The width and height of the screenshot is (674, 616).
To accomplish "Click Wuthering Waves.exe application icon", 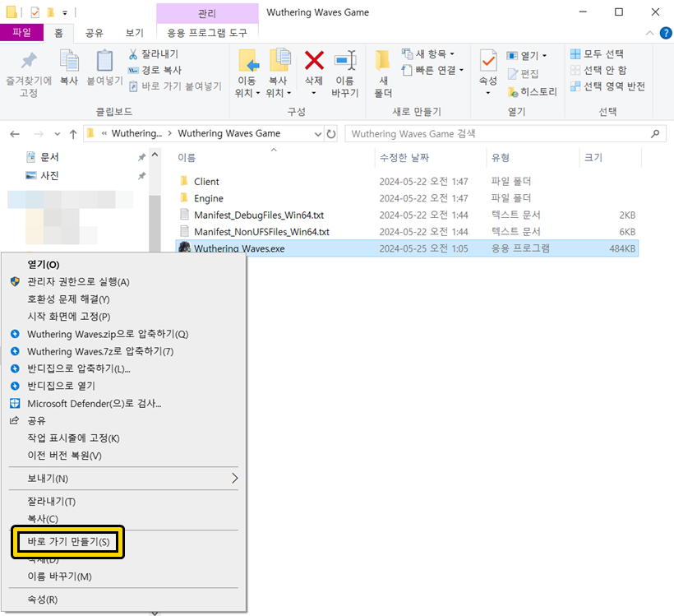I will (184, 248).
